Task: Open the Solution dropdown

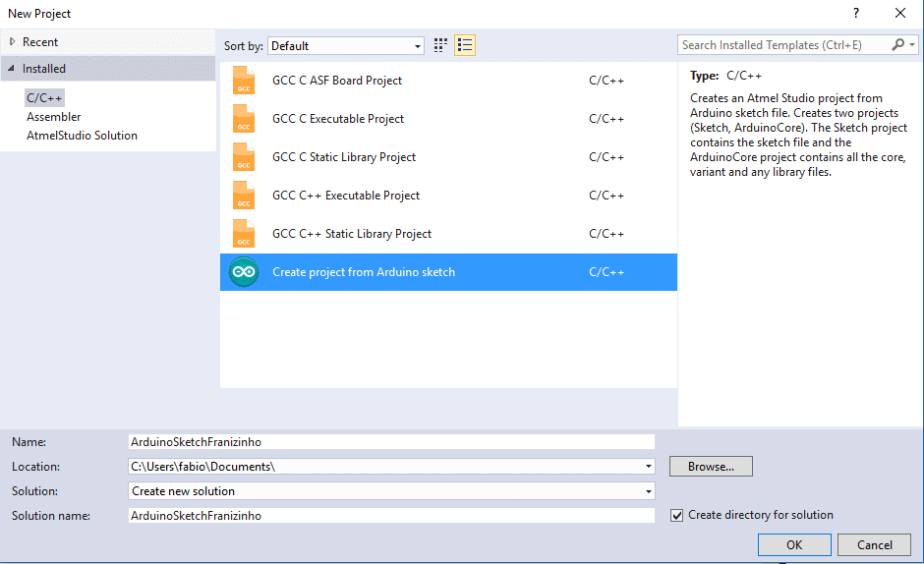Action: (x=649, y=491)
